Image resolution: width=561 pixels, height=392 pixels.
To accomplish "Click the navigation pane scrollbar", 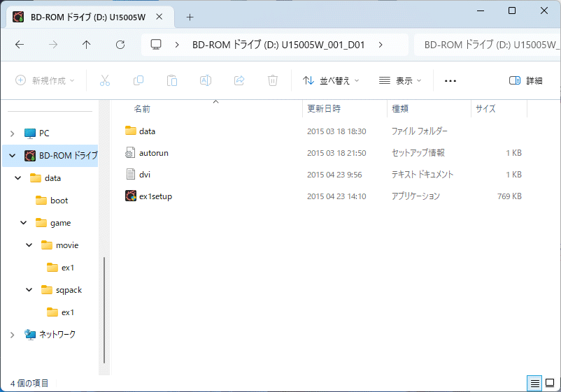I will coord(104,310).
